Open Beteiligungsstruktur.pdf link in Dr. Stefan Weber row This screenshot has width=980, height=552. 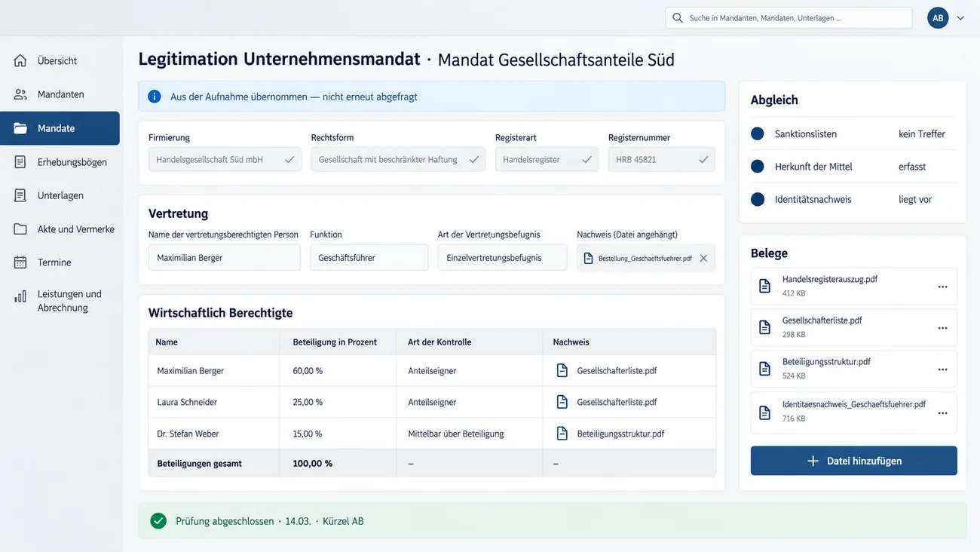pyautogui.click(x=620, y=434)
